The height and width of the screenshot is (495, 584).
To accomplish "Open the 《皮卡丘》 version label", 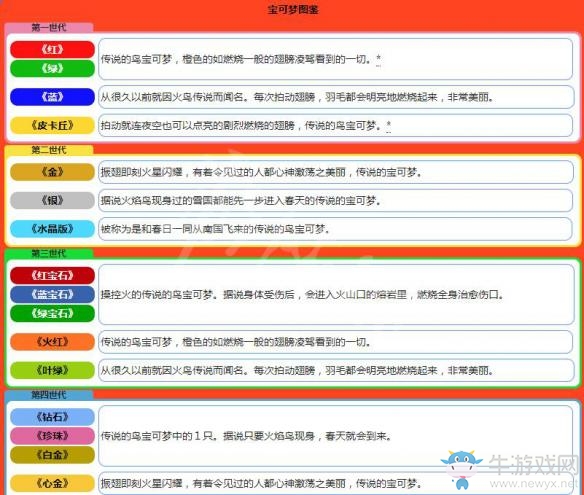I will 53,125.
